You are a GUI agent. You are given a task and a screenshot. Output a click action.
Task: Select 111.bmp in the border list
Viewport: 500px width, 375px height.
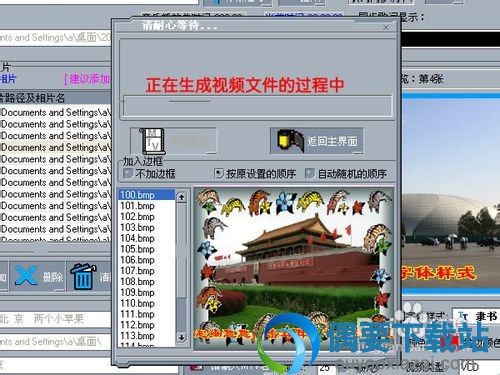(147, 314)
